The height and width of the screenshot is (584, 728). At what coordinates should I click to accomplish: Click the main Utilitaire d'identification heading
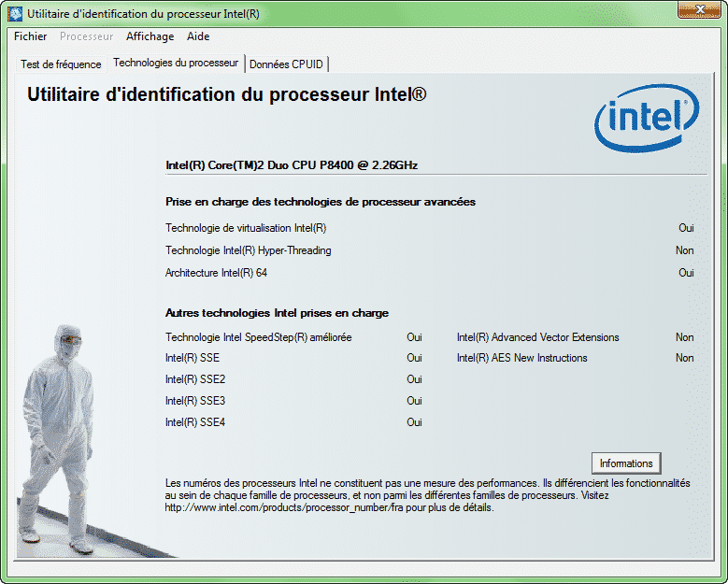pos(226,94)
